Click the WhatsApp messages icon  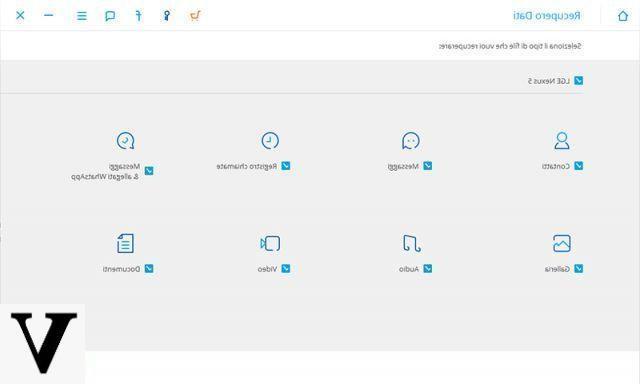(x=125, y=140)
